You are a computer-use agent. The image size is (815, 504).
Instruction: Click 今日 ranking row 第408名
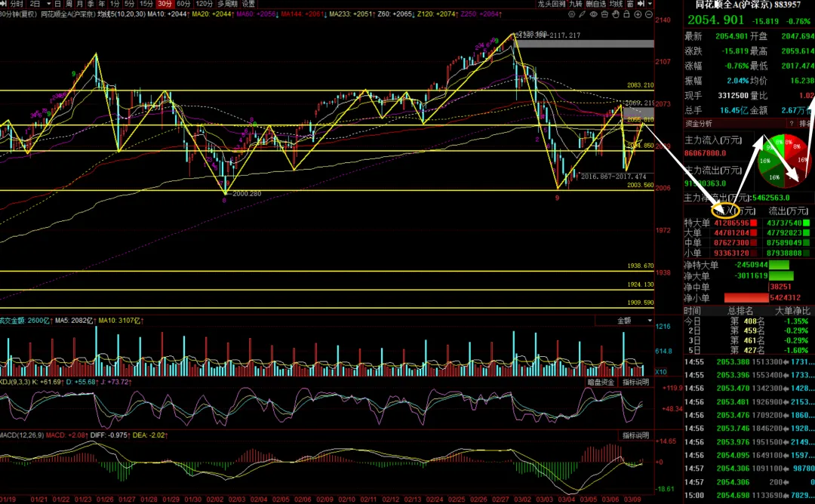coord(748,321)
